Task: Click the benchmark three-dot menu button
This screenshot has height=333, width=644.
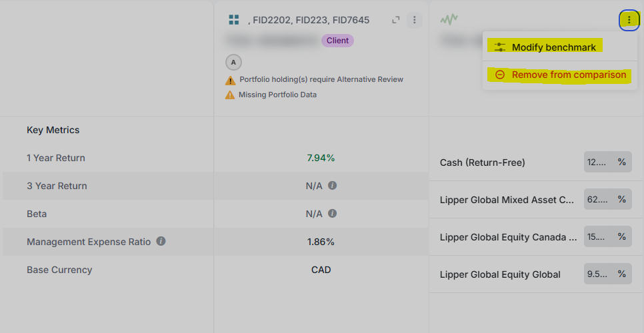Action: click(x=629, y=20)
